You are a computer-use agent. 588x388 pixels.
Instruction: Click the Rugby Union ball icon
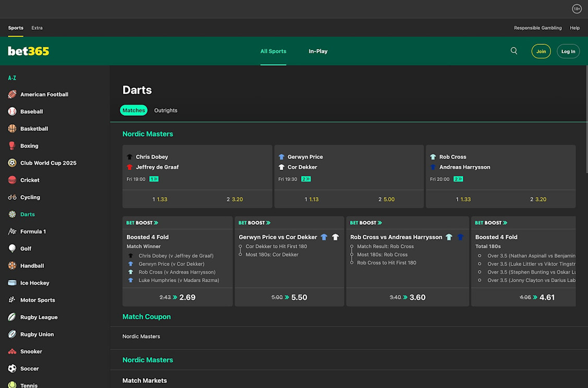click(x=12, y=334)
